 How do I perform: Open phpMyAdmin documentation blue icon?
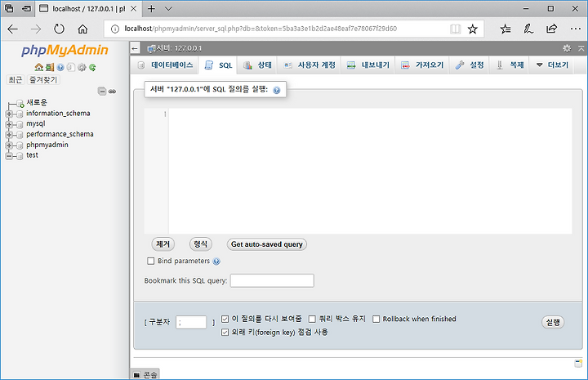[60, 67]
